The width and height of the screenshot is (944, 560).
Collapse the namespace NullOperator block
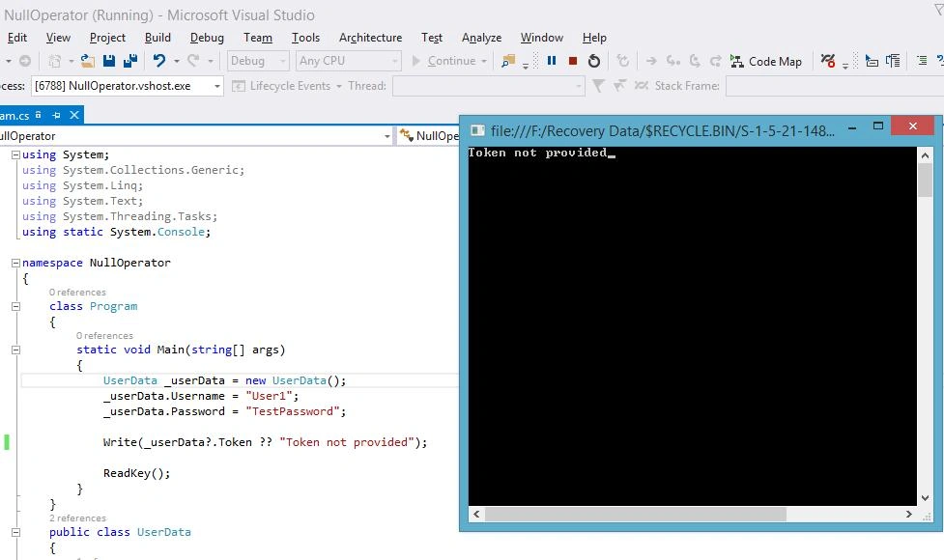(15, 263)
